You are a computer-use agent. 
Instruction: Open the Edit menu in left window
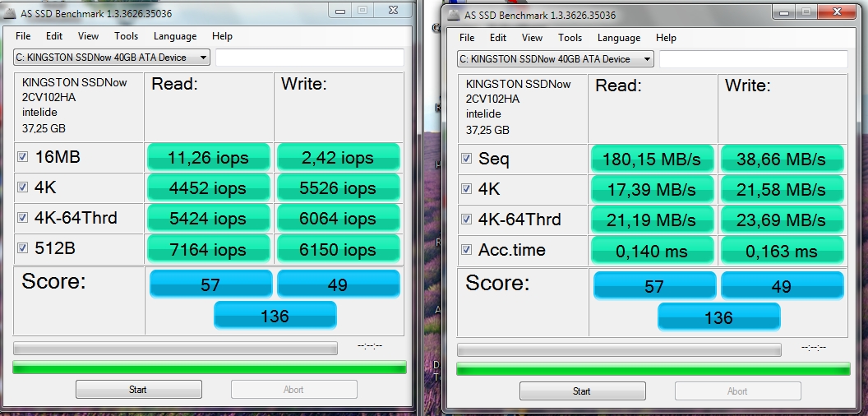click(x=54, y=36)
